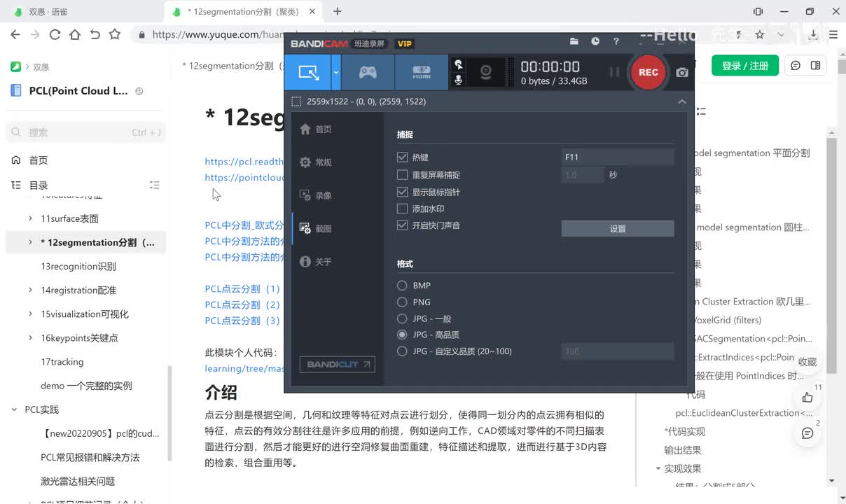Click the thumbs-up like icon
Image resolution: width=846 pixels, height=504 pixels.
pos(807,397)
